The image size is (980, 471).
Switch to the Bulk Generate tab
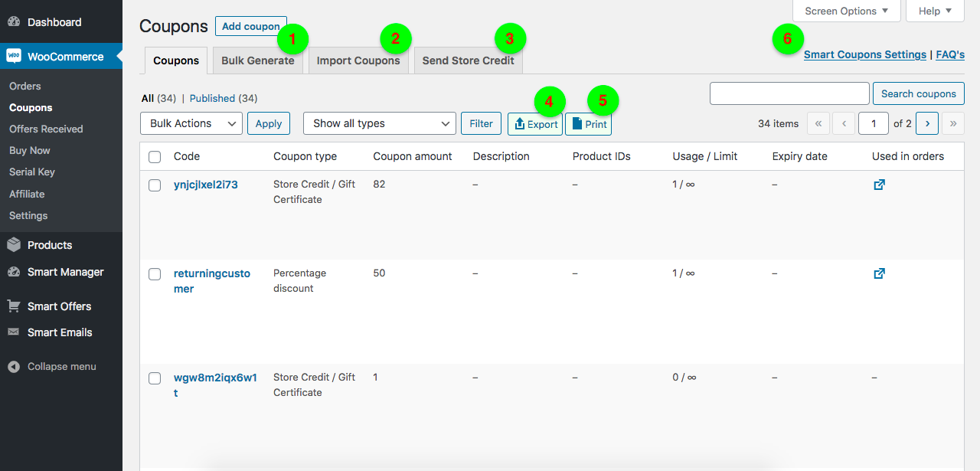click(x=258, y=61)
